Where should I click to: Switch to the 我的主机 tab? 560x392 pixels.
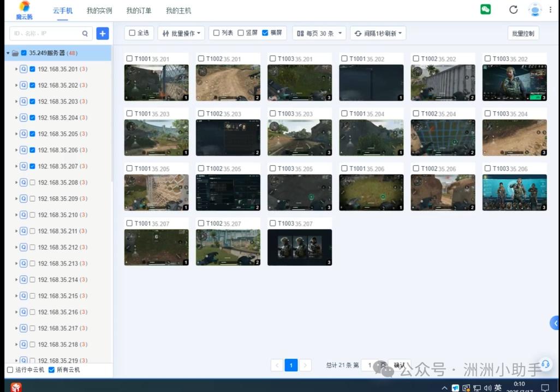(x=178, y=11)
